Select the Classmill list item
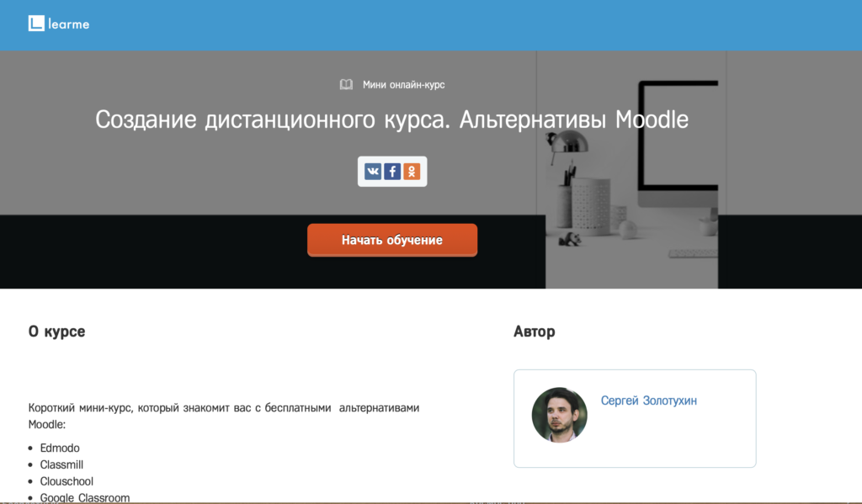 pos(61,464)
